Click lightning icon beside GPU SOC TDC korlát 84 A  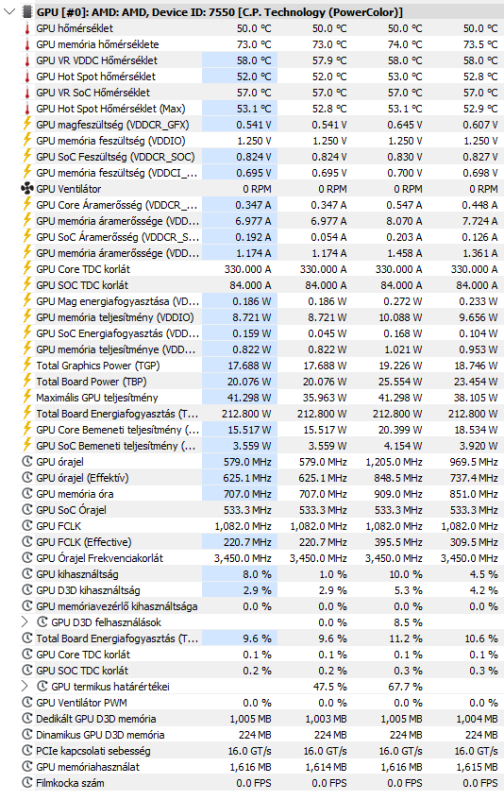[27, 285]
